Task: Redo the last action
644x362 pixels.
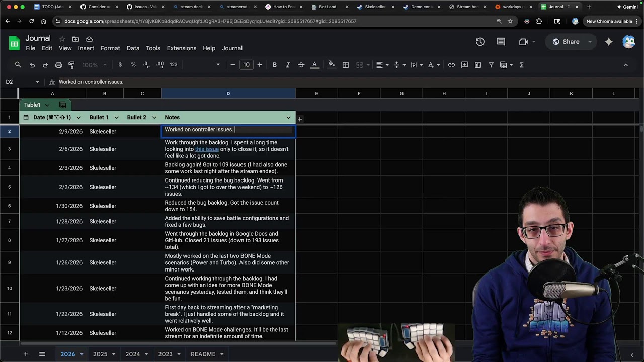Action: [45, 65]
